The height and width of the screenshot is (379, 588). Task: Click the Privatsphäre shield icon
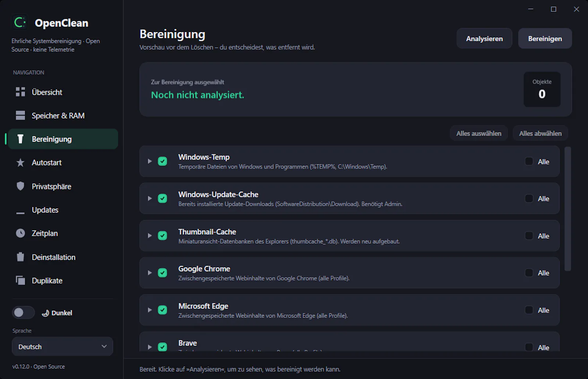click(x=20, y=186)
